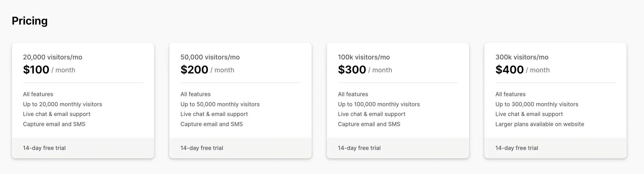Click the 100k visitors/mo plan title

pos(364,57)
